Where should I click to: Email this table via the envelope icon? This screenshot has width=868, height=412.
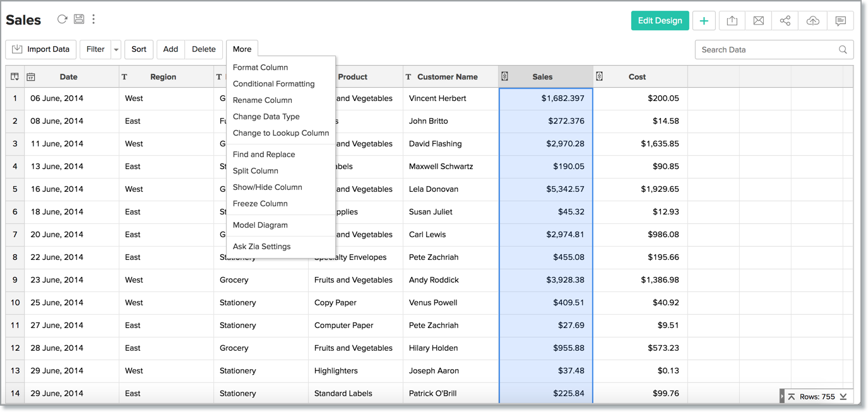tap(758, 21)
